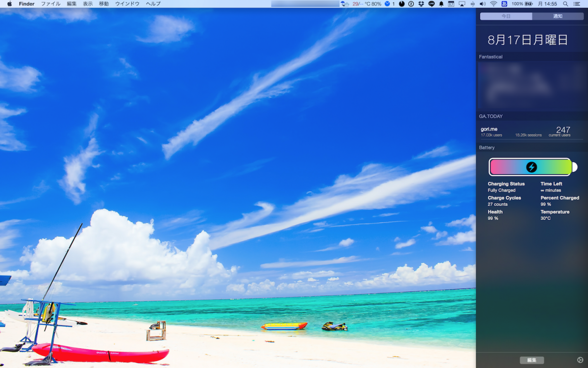
Task: Open the AirPlay display icon
Action: [x=462, y=3]
